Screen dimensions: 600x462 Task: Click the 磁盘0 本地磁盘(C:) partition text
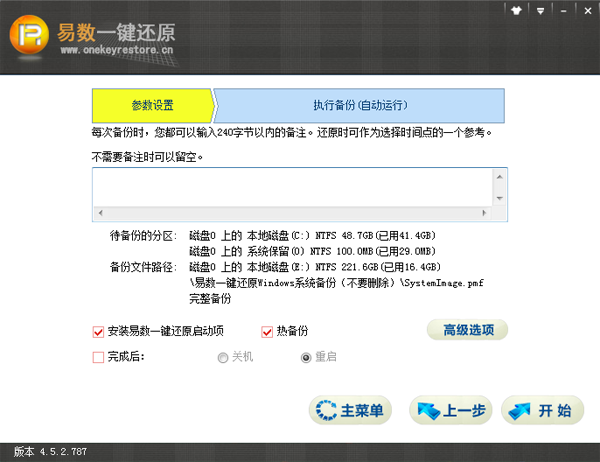pyautogui.click(x=313, y=235)
